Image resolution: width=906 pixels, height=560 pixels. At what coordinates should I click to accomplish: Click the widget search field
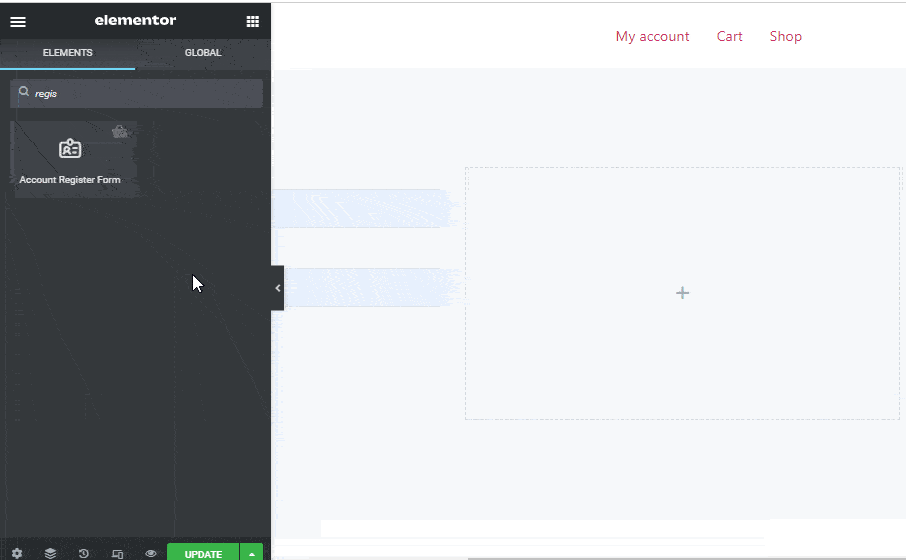coord(136,94)
